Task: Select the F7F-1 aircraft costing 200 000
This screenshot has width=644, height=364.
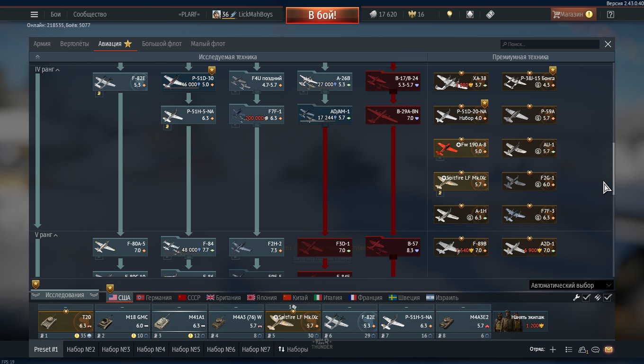Action: 257,115
